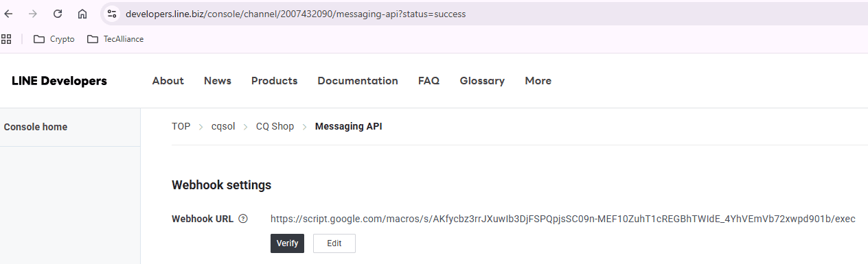This screenshot has width=868, height=264.
Task: Select Messaging API in the breadcrumb
Action: coord(349,126)
